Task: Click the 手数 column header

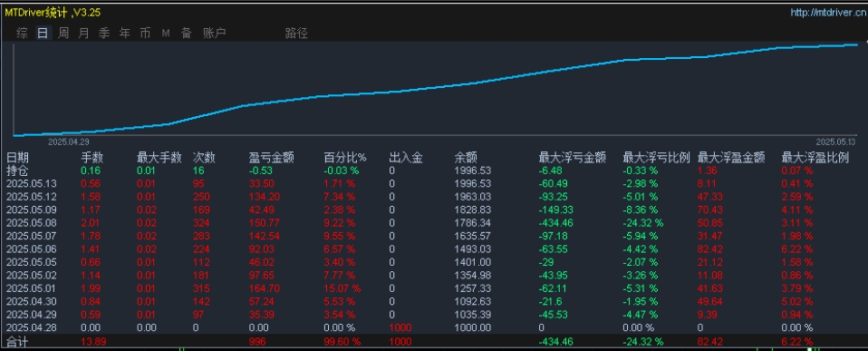Action: (x=92, y=158)
